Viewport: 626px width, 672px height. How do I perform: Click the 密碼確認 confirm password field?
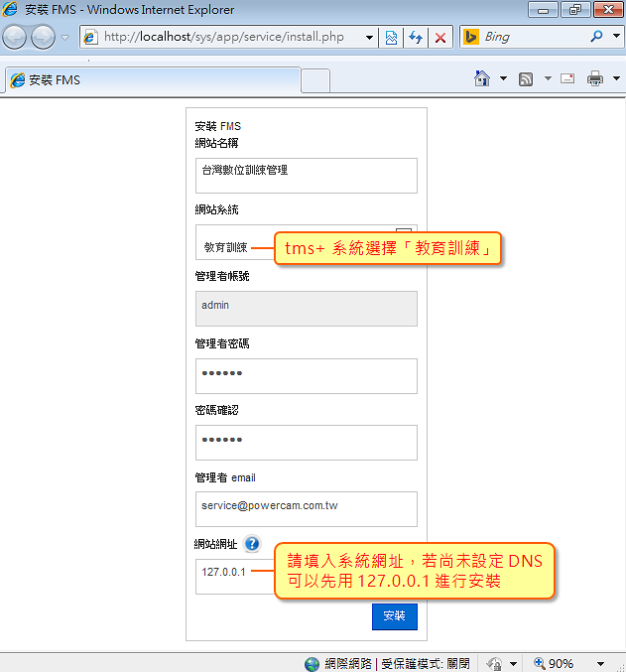(307, 443)
